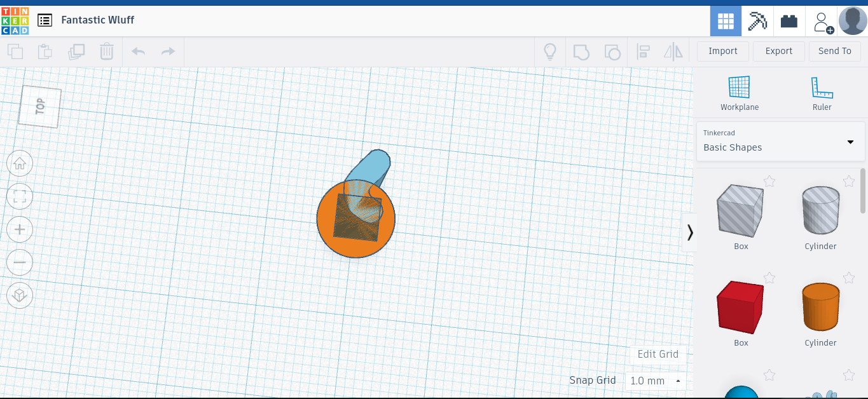Click Home view button on left sidebar
The image size is (868, 399).
click(20, 163)
